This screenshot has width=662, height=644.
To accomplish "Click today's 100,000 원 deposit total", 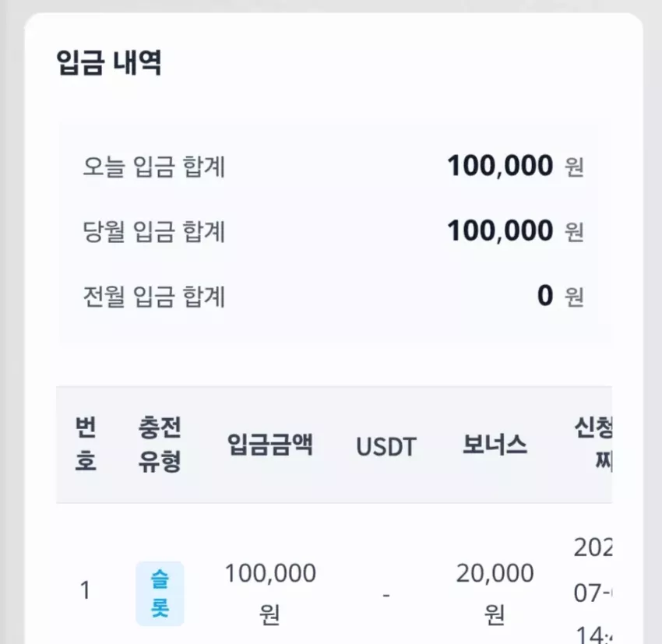I will 516,166.
